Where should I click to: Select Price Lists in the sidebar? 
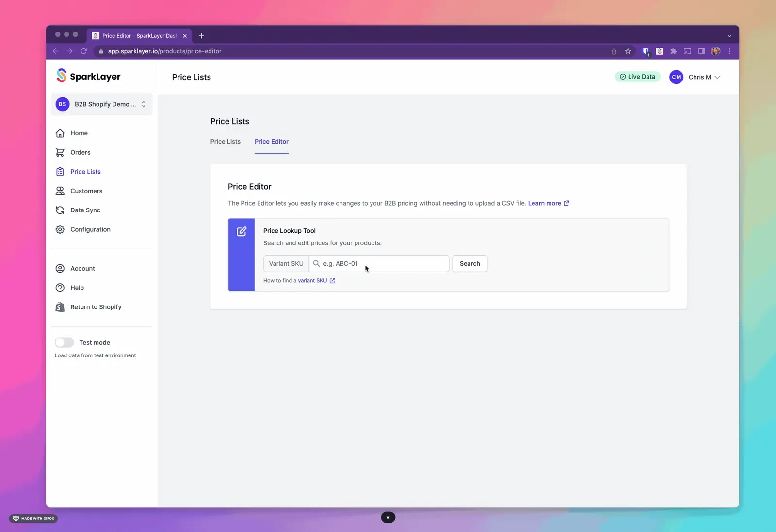[85, 172]
